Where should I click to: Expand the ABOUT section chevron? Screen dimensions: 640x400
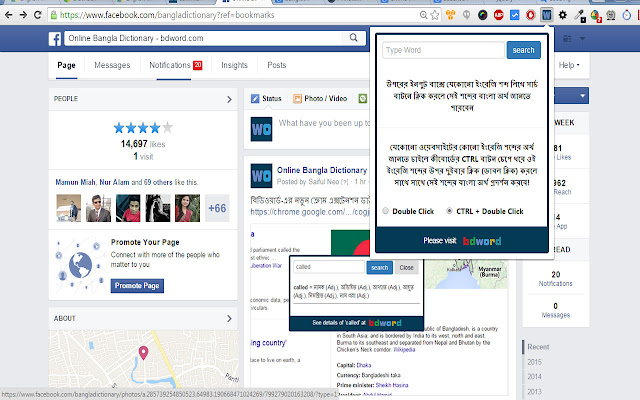(x=229, y=318)
